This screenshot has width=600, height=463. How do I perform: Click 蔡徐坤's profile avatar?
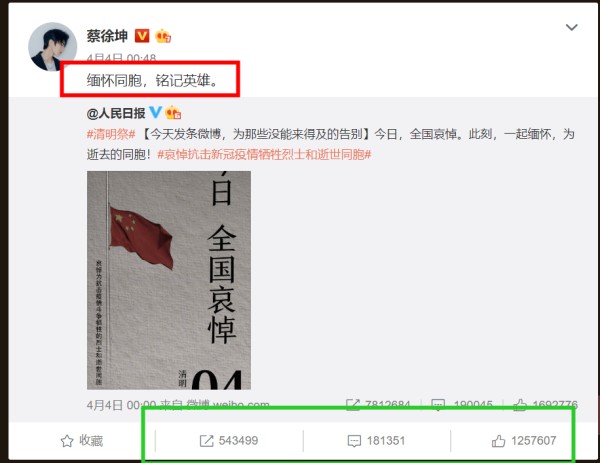point(52,47)
